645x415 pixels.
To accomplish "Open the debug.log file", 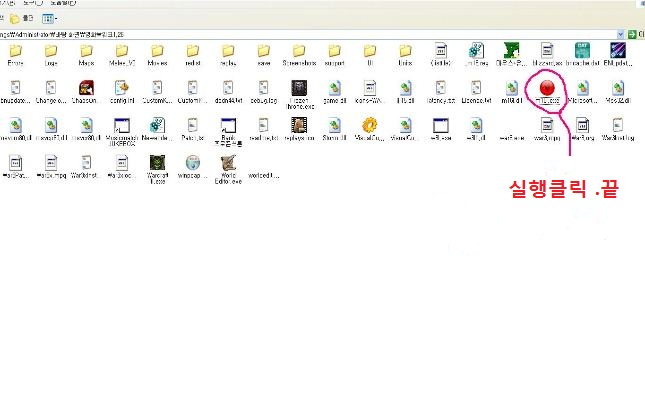I will 263,88.
